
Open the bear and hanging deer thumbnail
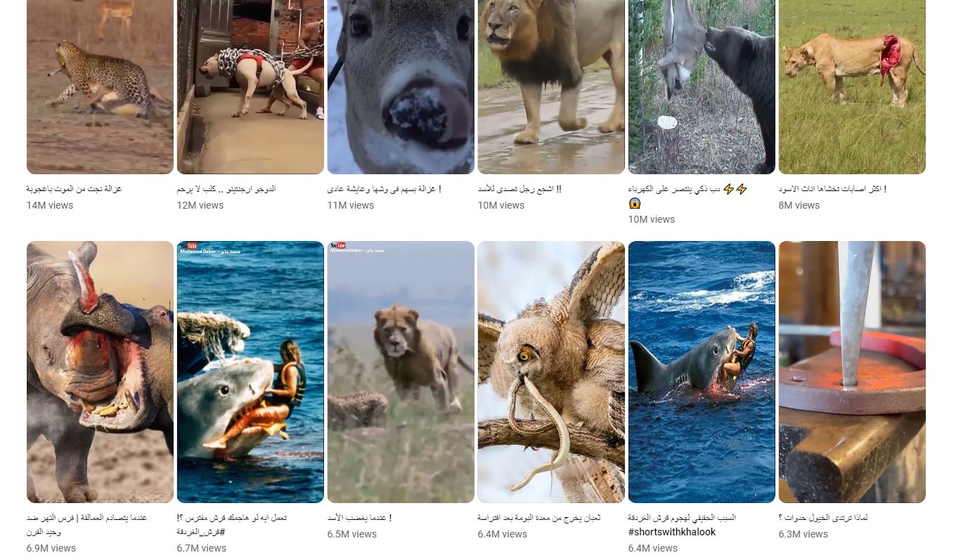pos(702,87)
